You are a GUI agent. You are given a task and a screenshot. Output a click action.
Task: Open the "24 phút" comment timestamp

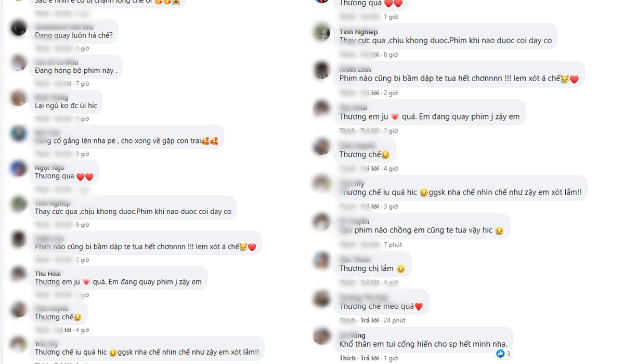point(394,320)
